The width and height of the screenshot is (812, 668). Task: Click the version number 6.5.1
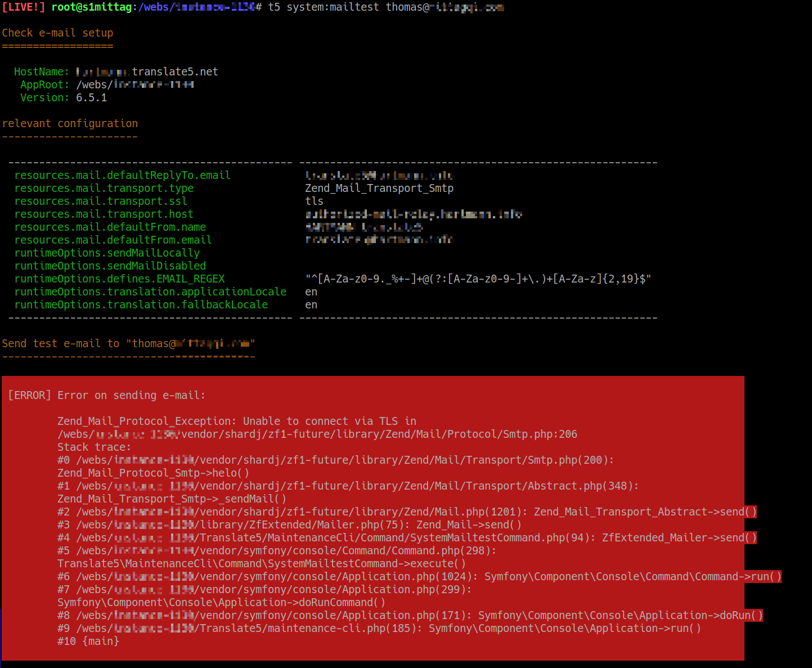click(91, 97)
